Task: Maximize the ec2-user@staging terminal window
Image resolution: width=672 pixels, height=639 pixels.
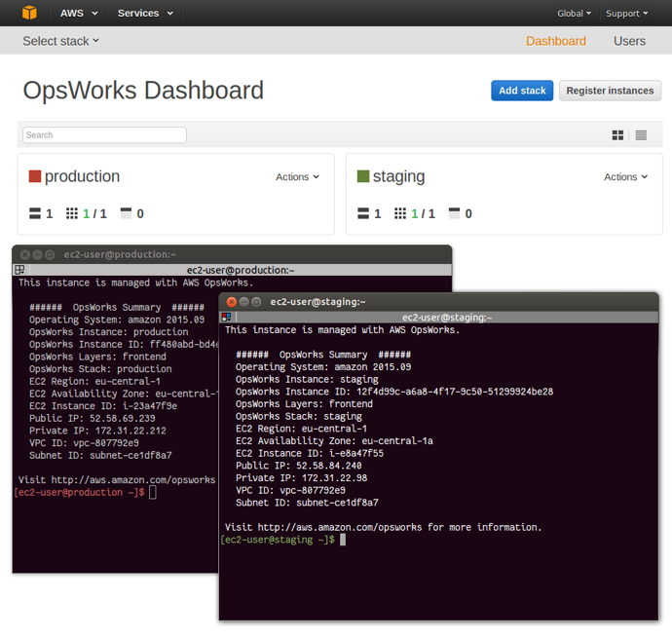Action: coord(256,302)
